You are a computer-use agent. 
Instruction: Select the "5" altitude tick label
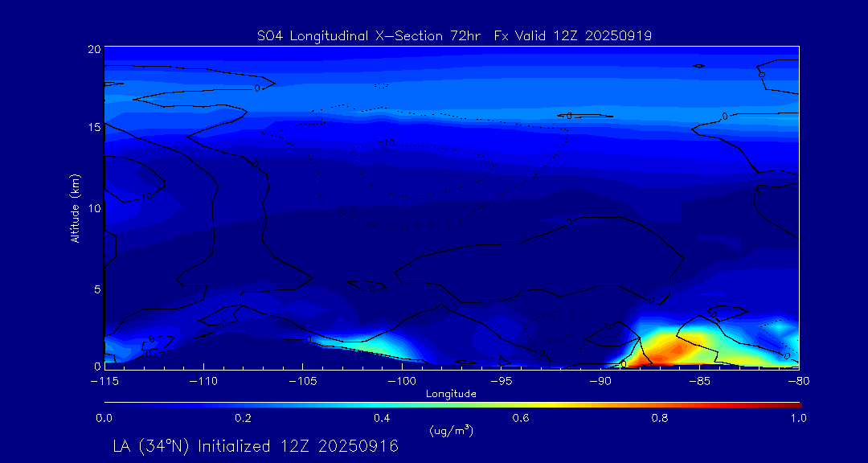click(x=97, y=289)
